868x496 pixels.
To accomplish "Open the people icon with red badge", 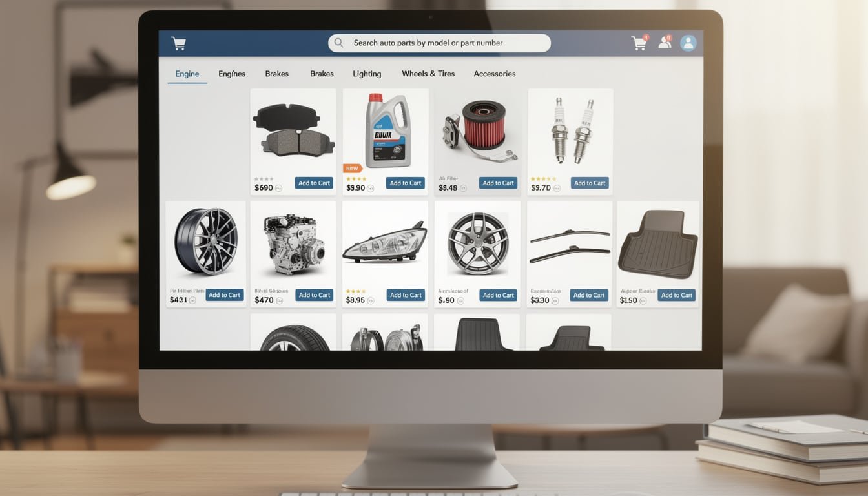I will coord(664,43).
